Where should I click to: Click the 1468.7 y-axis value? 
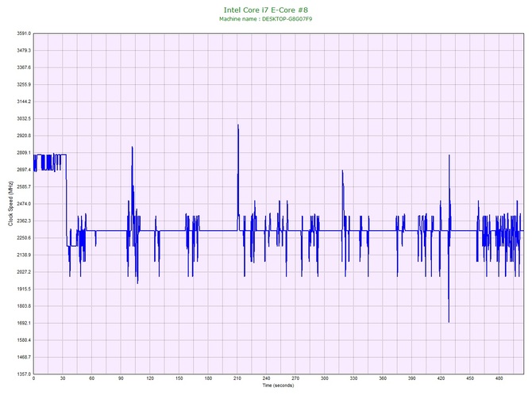[x=24, y=357]
